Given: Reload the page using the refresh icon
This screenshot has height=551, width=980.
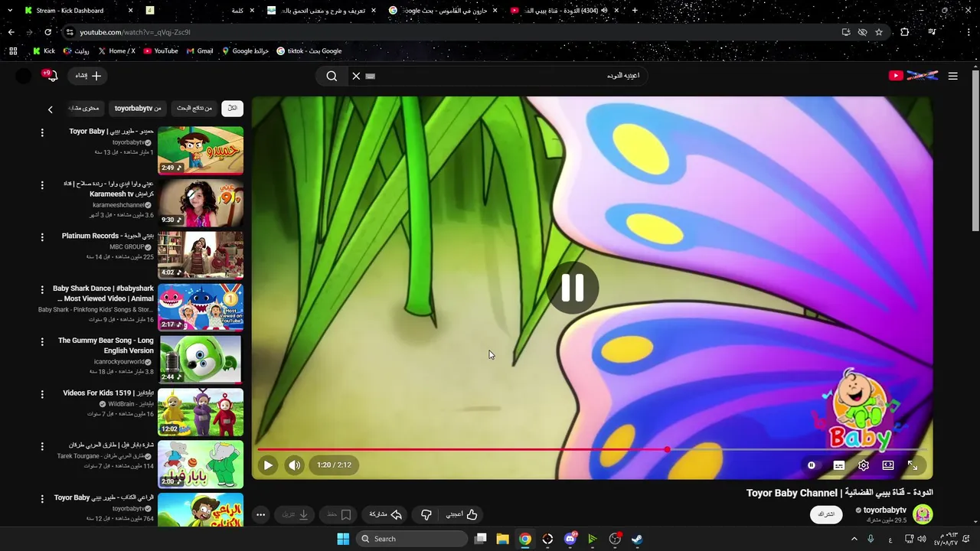Looking at the screenshot, I should click(47, 32).
